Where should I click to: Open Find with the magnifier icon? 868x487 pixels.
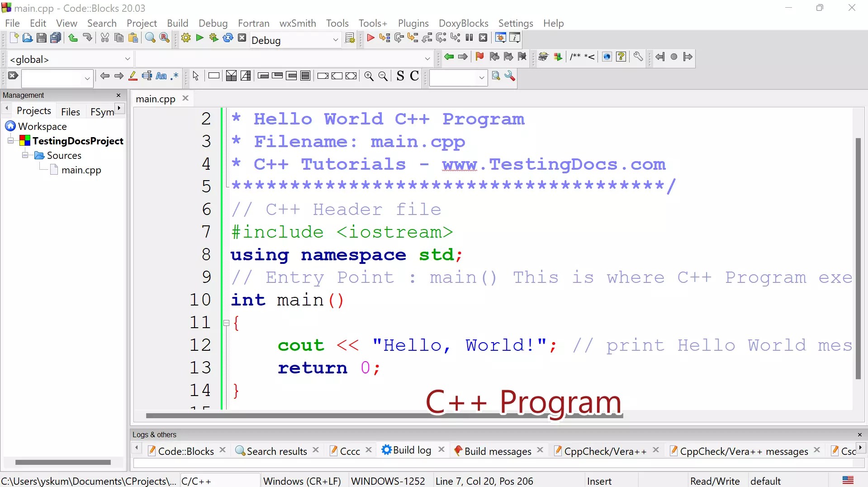150,38
